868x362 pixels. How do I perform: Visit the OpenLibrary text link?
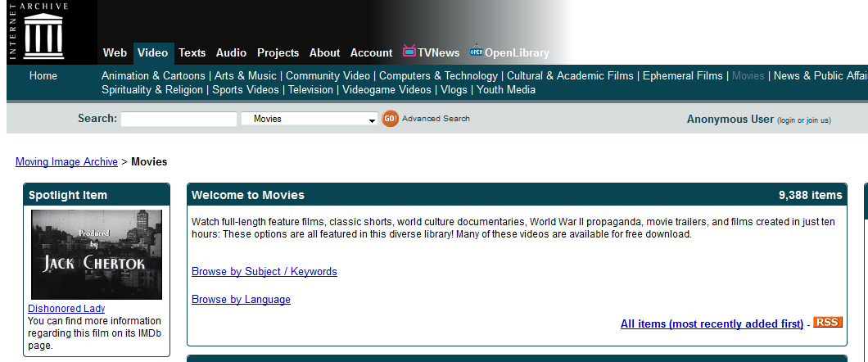pos(517,53)
